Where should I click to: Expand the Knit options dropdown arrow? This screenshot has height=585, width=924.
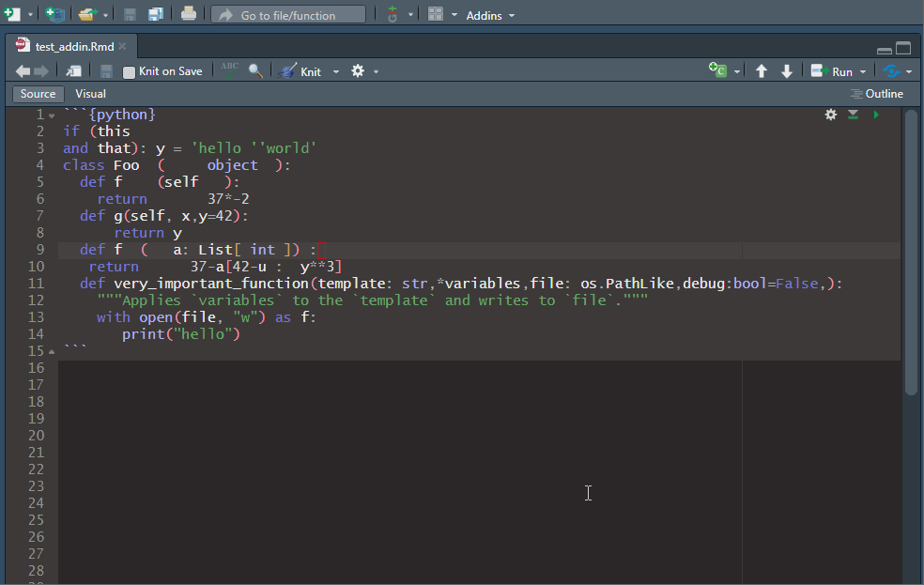336,72
